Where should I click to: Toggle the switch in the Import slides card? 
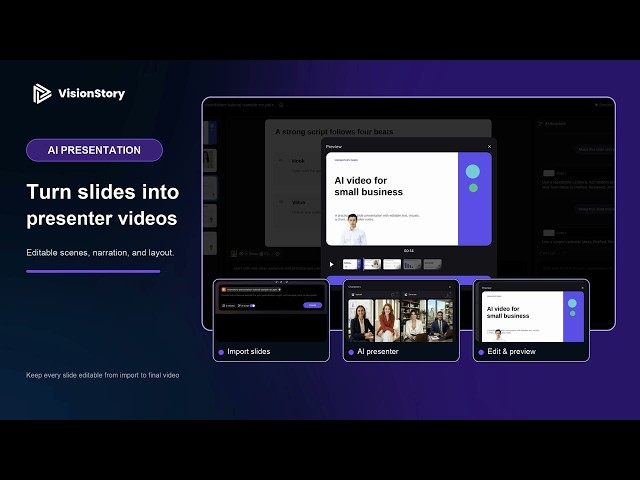[x=253, y=305]
